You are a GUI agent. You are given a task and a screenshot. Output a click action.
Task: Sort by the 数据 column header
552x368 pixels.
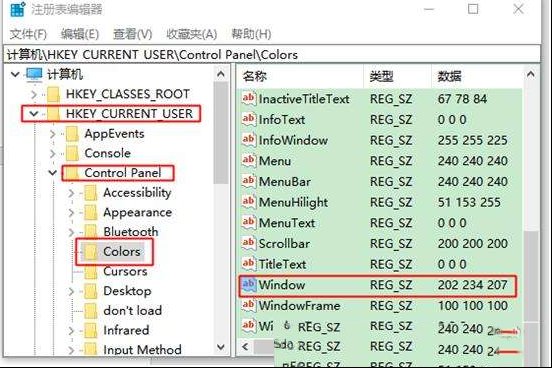pos(449,76)
